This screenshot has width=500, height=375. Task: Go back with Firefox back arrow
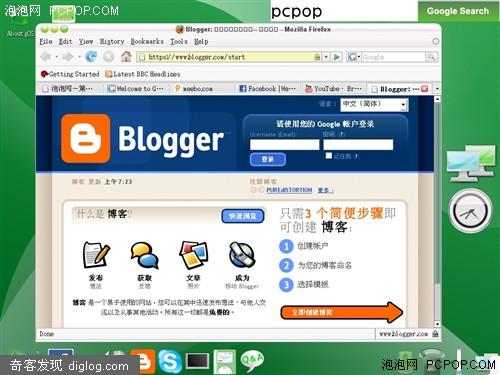pyautogui.click(x=45, y=57)
